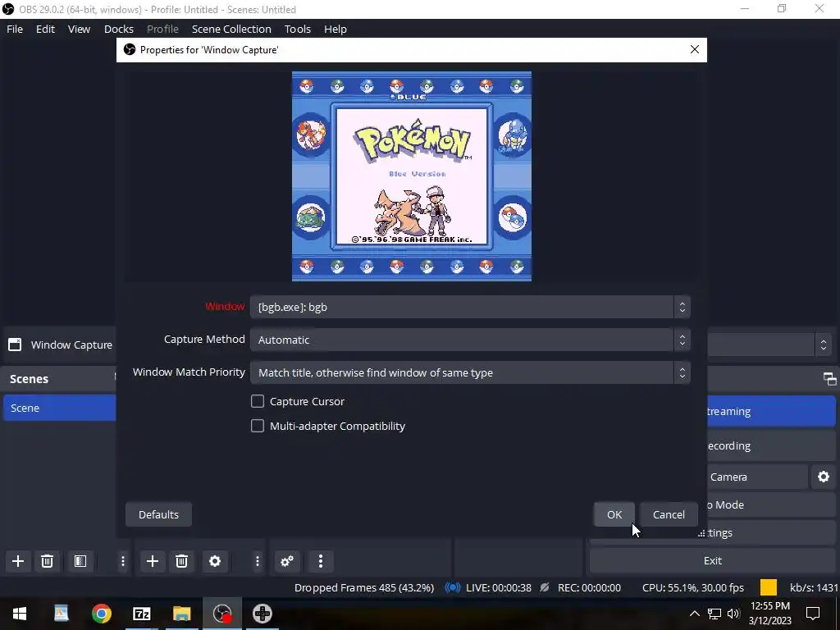Open Virtual Camera settings gear
The width and height of the screenshot is (840, 630).
[824, 477]
